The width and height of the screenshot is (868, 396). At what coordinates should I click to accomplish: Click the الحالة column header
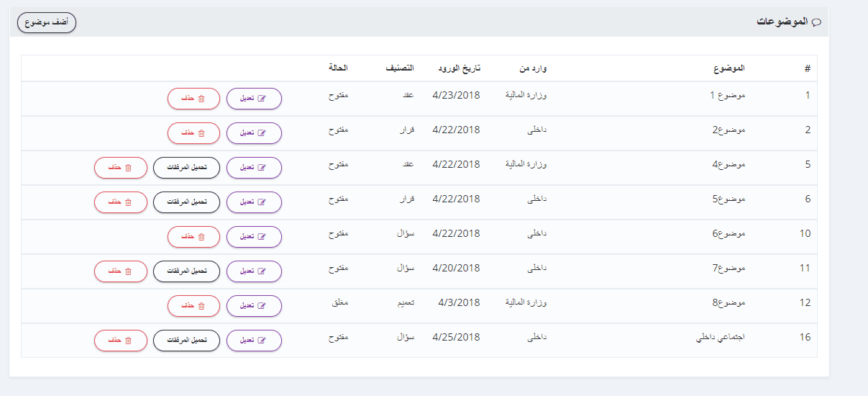click(338, 68)
